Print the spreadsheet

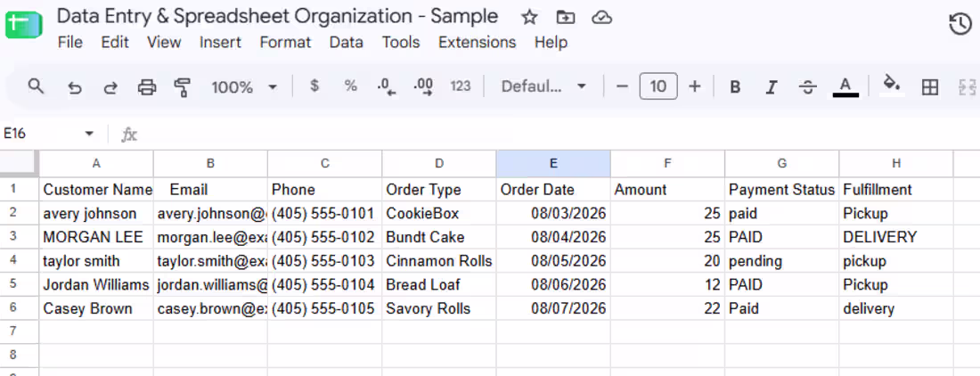146,86
